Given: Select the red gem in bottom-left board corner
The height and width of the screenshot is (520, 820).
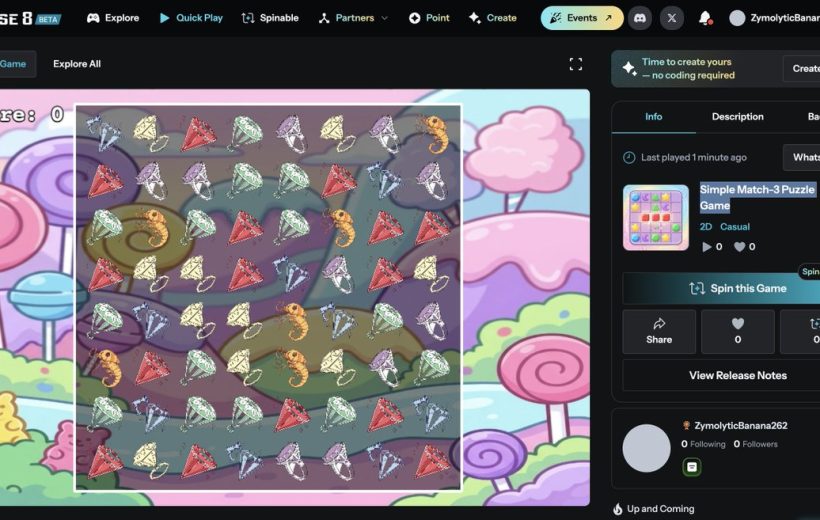Looking at the screenshot, I should 105,461.
